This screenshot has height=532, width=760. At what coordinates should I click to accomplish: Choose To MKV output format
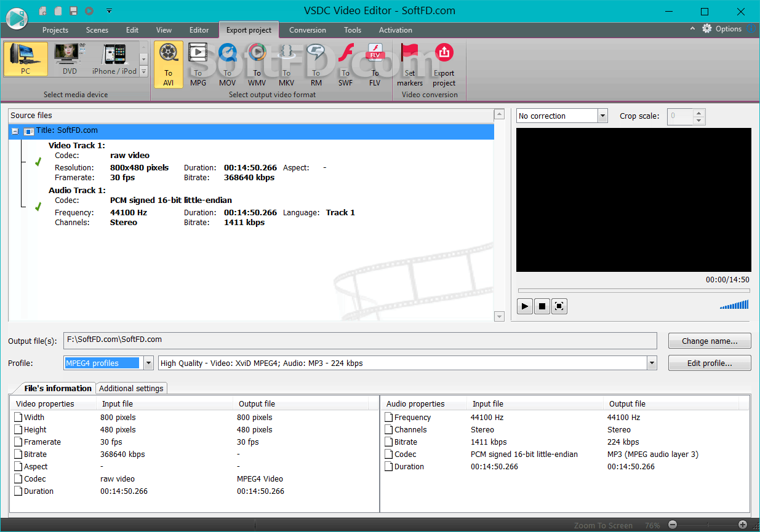(x=287, y=65)
